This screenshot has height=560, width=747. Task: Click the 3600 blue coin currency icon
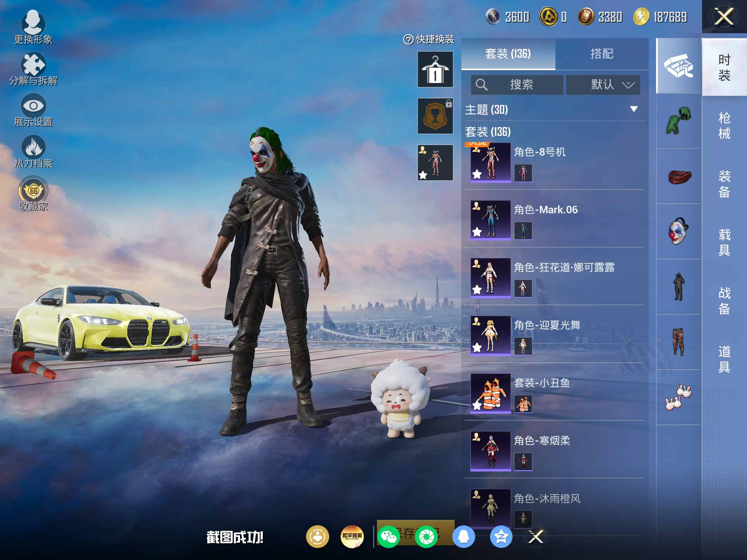click(x=493, y=17)
